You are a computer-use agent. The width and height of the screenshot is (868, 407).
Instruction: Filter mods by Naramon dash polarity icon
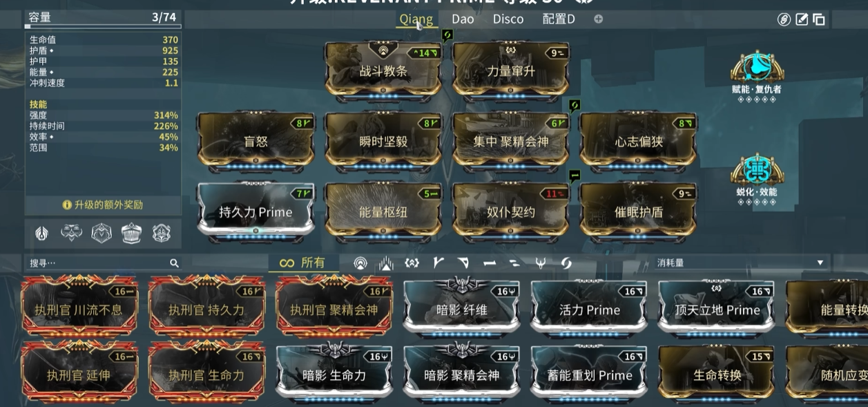click(490, 263)
